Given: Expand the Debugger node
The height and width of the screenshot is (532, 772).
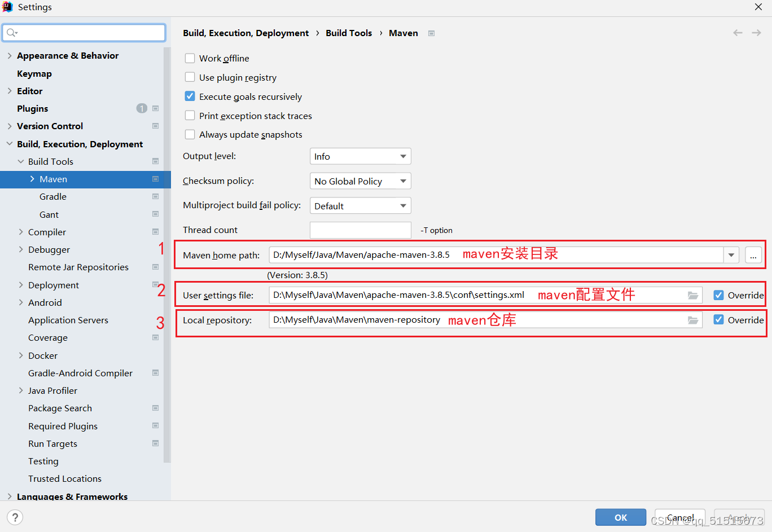Looking at the screenshot, I should [x=21, y=249].
